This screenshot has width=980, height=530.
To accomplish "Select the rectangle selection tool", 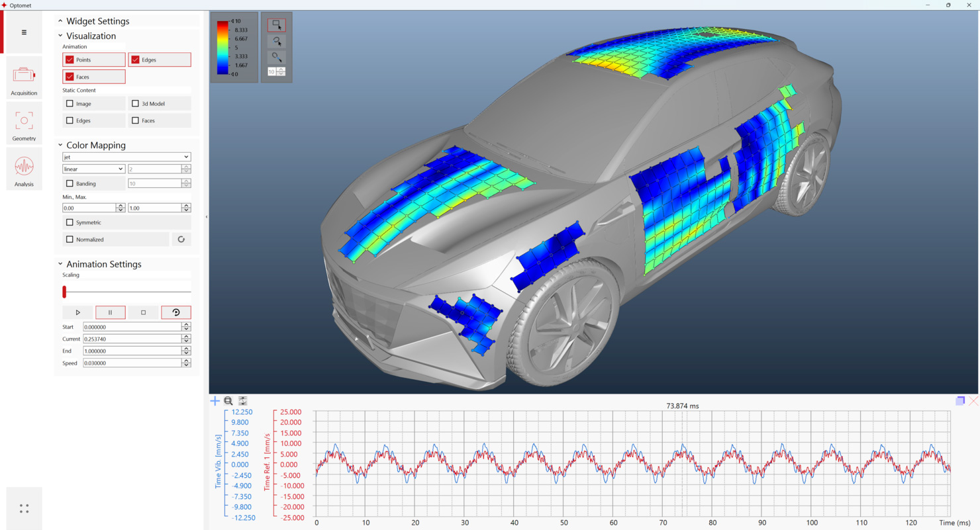I will click(276, 25).
